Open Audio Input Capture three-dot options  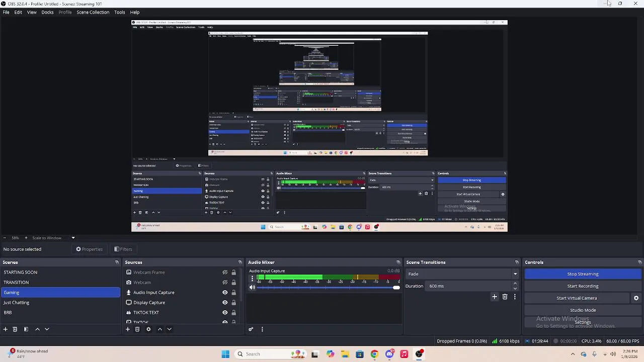coord(252,278)
